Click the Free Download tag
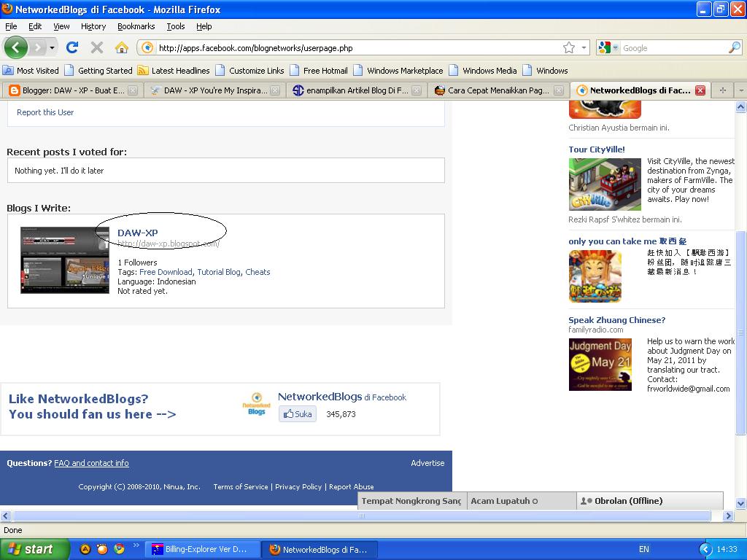The height and width of the screenshot is (560, 747). (x=166, y=272)
